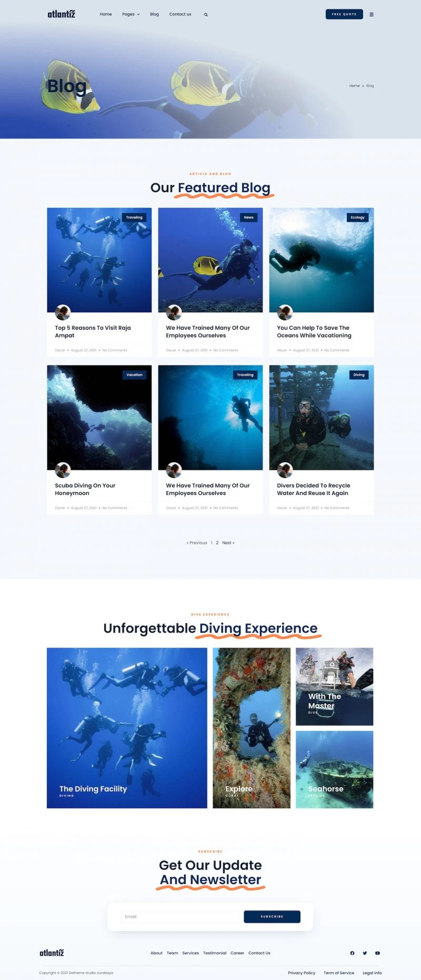The width and height of the screenshot is (421, 980).
Task: Open the Facebook icon in footer
Action: pos(352,953)
